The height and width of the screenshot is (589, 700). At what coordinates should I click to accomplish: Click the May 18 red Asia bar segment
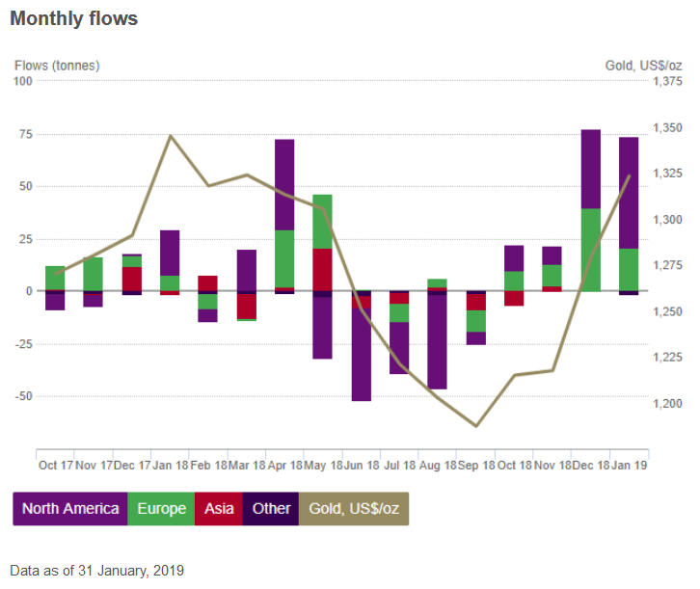322,269
